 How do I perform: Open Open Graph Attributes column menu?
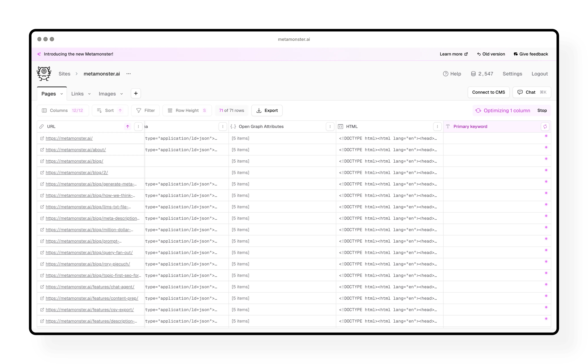[x=330, y=126]
